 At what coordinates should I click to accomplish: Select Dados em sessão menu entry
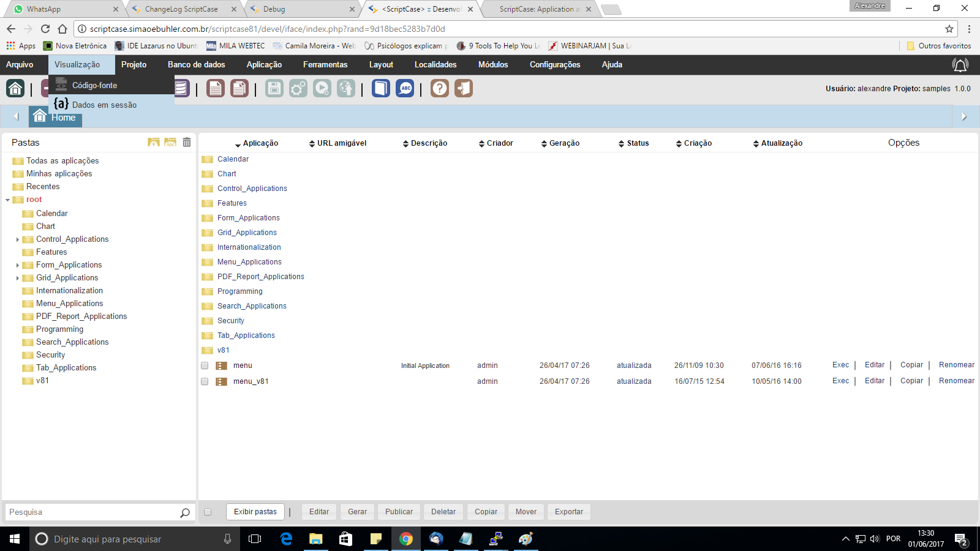coord(104,105)
